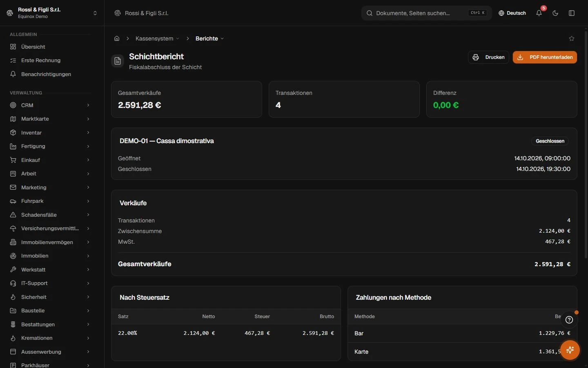The width and height of the screenshot is (588, 368).
Task: Click the Marketing envelope icon
Action: (x=13, y=187)
